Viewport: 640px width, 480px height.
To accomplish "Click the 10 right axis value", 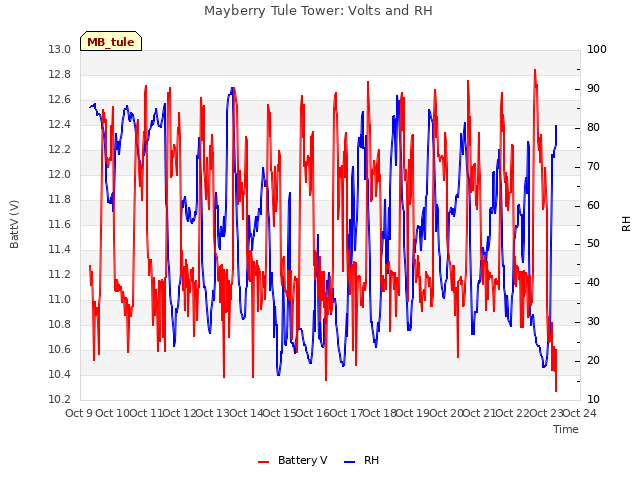I will (x=593, y=400).
